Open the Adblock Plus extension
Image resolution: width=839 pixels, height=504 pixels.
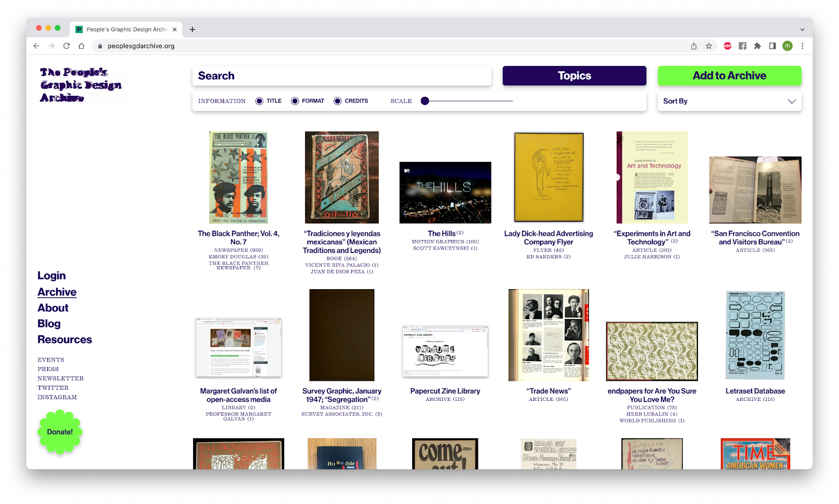point(727,46)
